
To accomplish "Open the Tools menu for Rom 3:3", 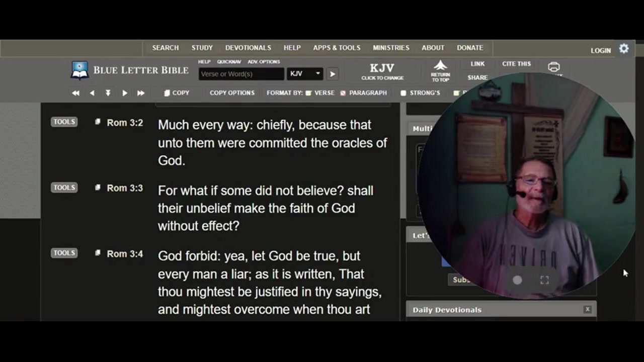I will click(64, 188).
